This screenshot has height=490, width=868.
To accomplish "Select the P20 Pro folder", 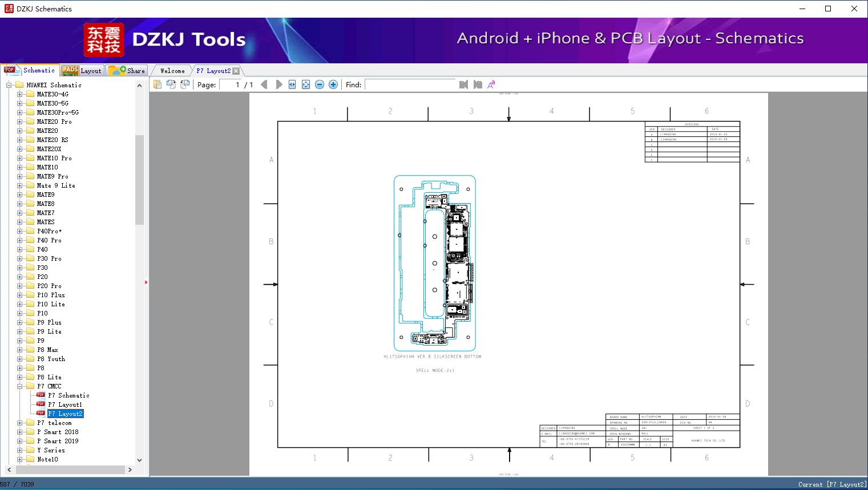I will (50, 286).
